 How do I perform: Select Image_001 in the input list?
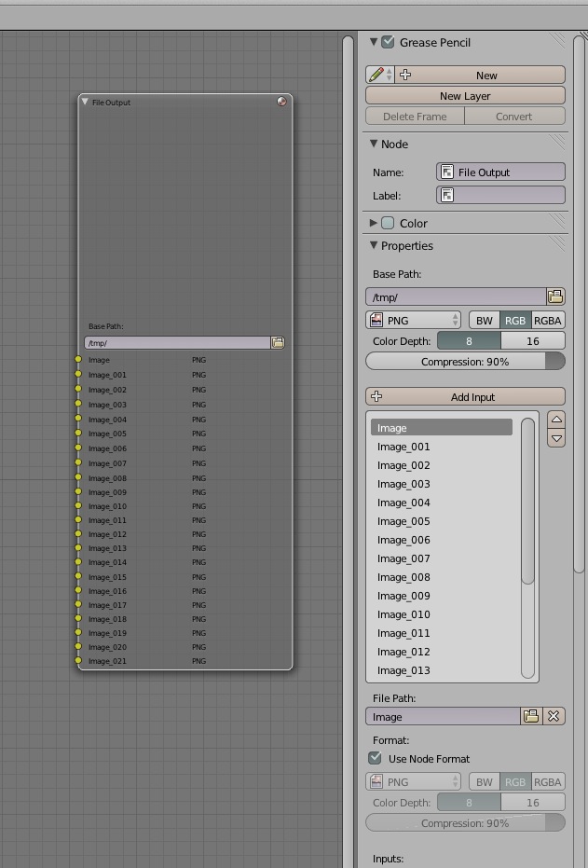pyautogui.click(x=442, y=447)
